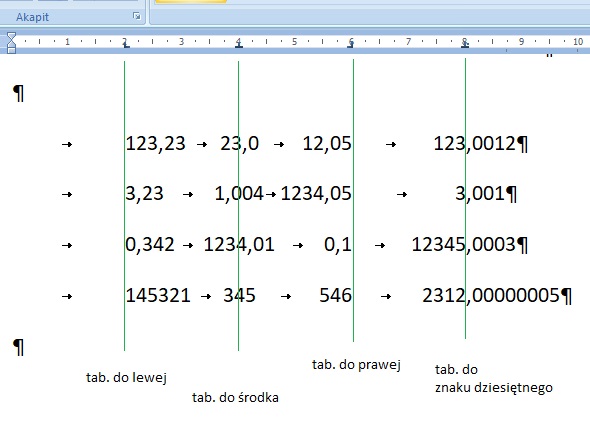Click the Akapit group label
Viewport: 590px width, 435px height.
click(x=32, y=17)
